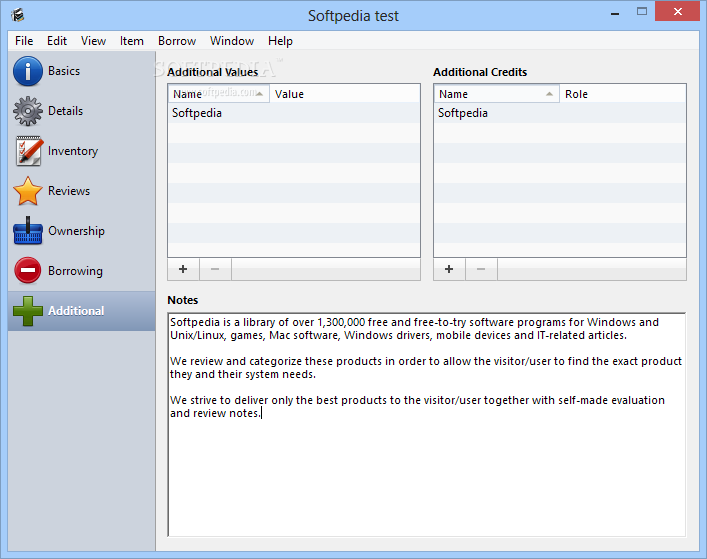Open the Edit menu
Image resolution: width=707 pixels, height=559 pixels.
(57, 41)
